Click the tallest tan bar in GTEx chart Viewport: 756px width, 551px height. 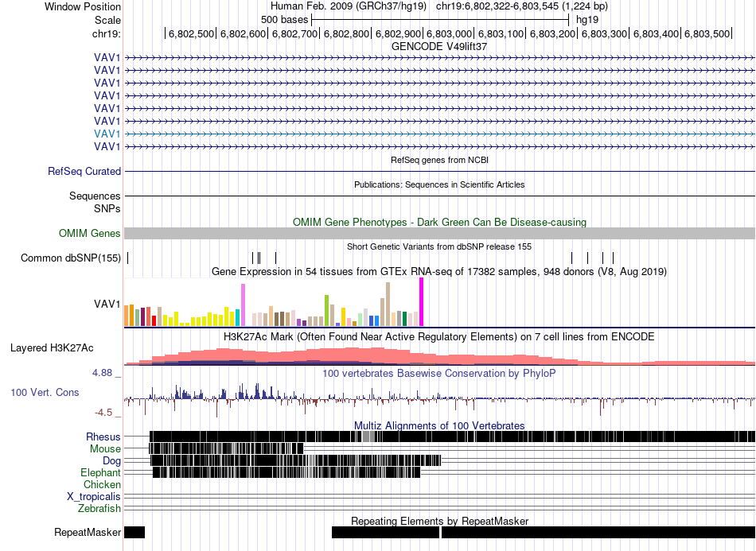tap(388, 305)
